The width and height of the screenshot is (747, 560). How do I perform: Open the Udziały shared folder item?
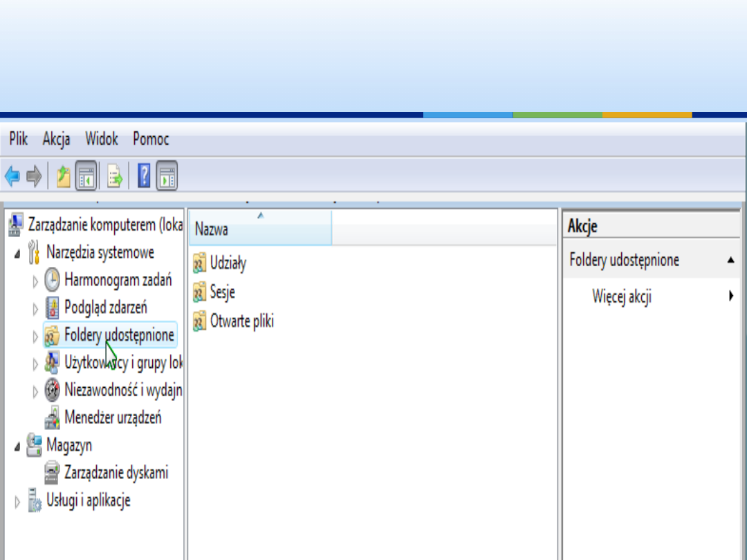[228, 263]
